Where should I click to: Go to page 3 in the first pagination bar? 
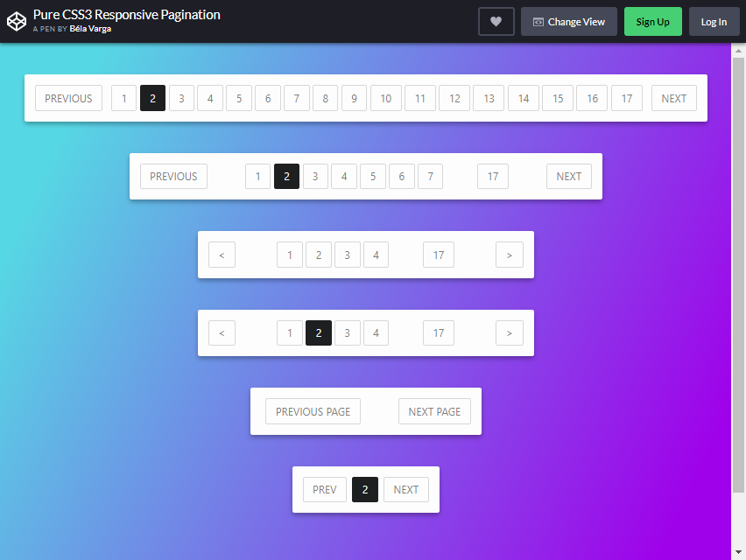click(181, 98)
